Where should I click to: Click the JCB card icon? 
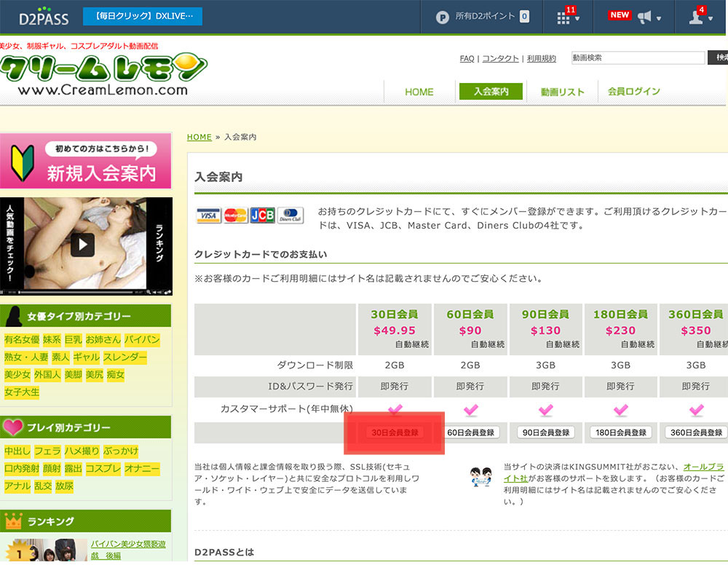262,216
